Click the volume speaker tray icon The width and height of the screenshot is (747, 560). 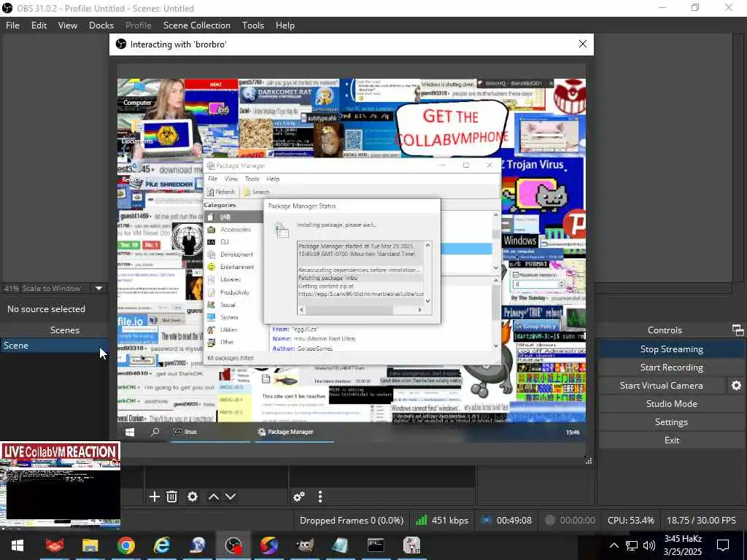point(649,545)
